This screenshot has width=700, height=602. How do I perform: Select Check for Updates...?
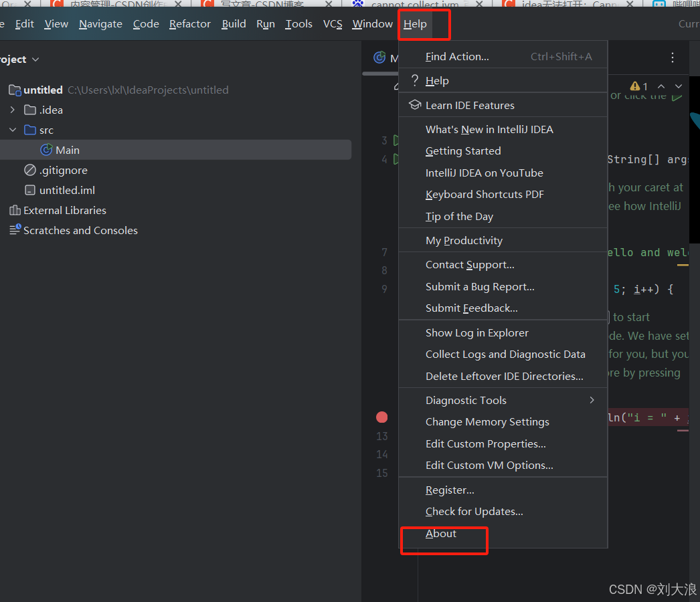pyautogui.click(x=503, y=512)
